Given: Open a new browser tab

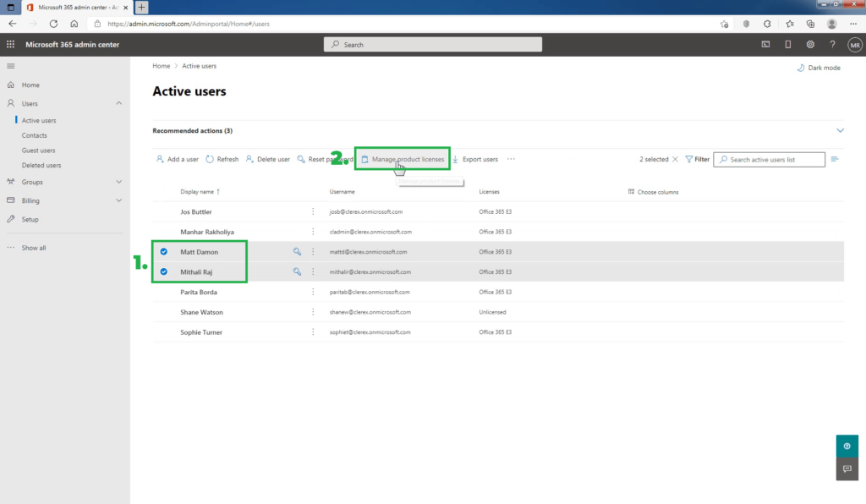Looking at the screenshot, I should 141,7.
